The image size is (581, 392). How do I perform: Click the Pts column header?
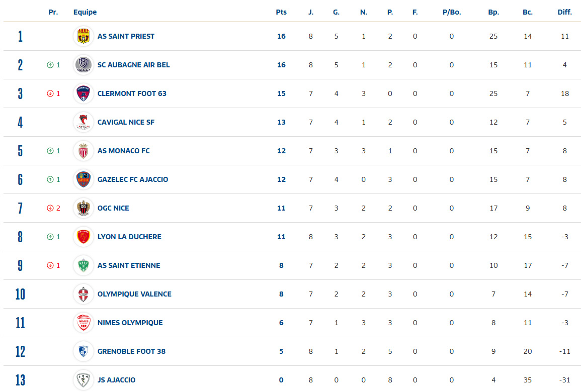[281, 12]
